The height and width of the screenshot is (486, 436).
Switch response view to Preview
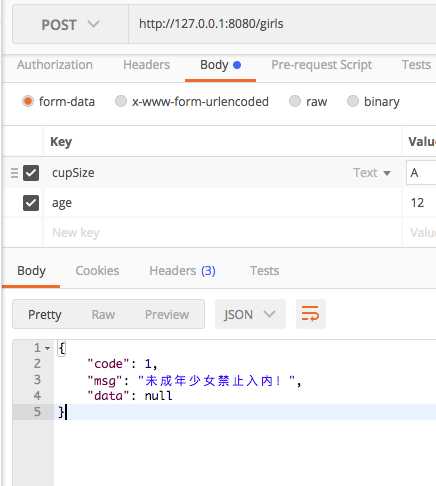coord(167,314)
